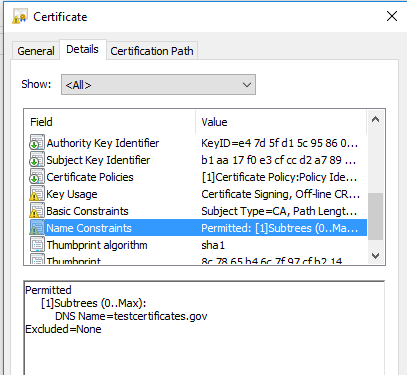Screen dimensions: 407x381
Task: Click the list scroll down arrow
Action: pos(375,256)
